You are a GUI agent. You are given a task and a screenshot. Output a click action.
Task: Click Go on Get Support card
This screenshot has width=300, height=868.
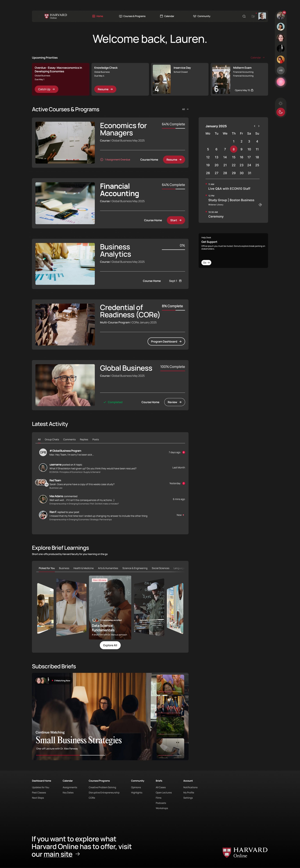[206, 263]
